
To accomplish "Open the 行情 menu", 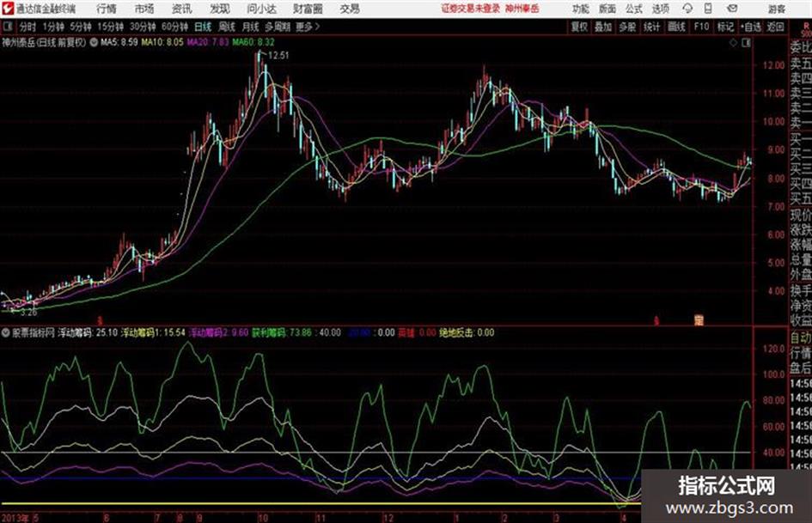I will (107, 9).
